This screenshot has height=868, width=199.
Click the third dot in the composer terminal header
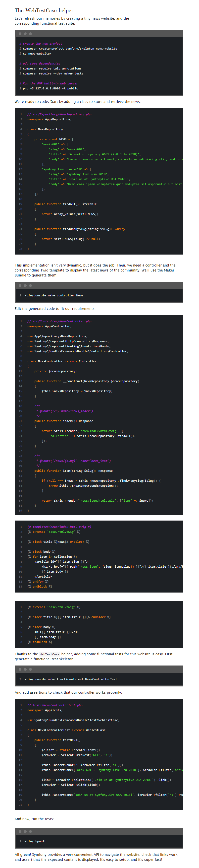[x=31, y=34]
